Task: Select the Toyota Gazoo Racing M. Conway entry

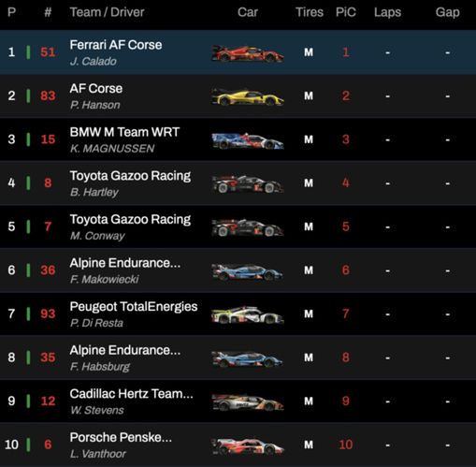Action: pyautogui.click(x=238, y=226)
